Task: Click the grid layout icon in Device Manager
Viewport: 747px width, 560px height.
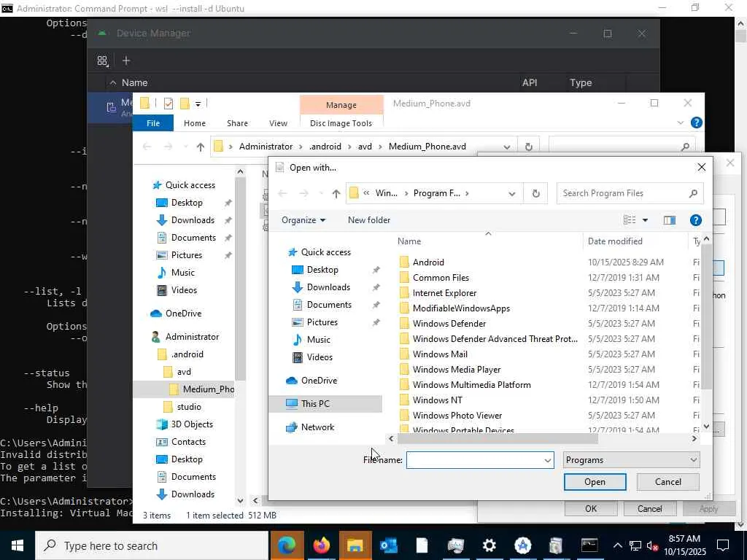Action: (102, 61)
